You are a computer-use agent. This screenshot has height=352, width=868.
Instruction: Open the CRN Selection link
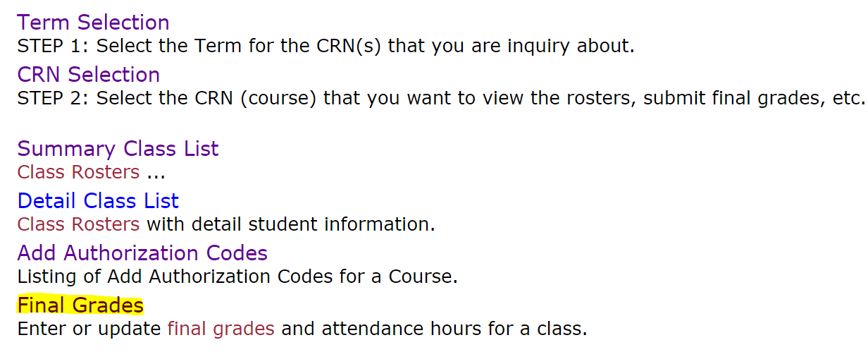point(88,75)
